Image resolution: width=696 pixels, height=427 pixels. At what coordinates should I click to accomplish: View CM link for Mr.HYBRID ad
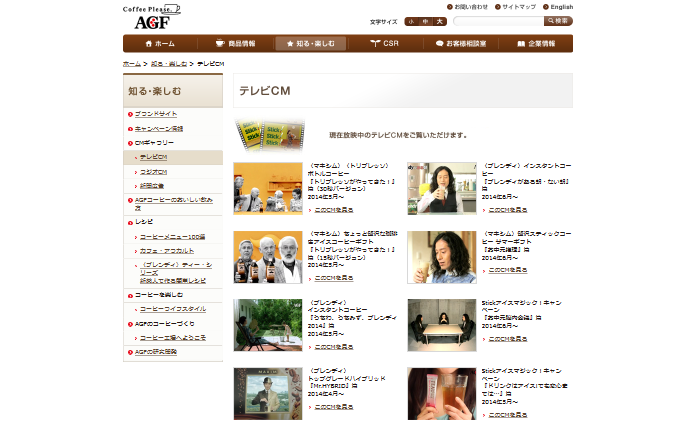tap(334, 407)
